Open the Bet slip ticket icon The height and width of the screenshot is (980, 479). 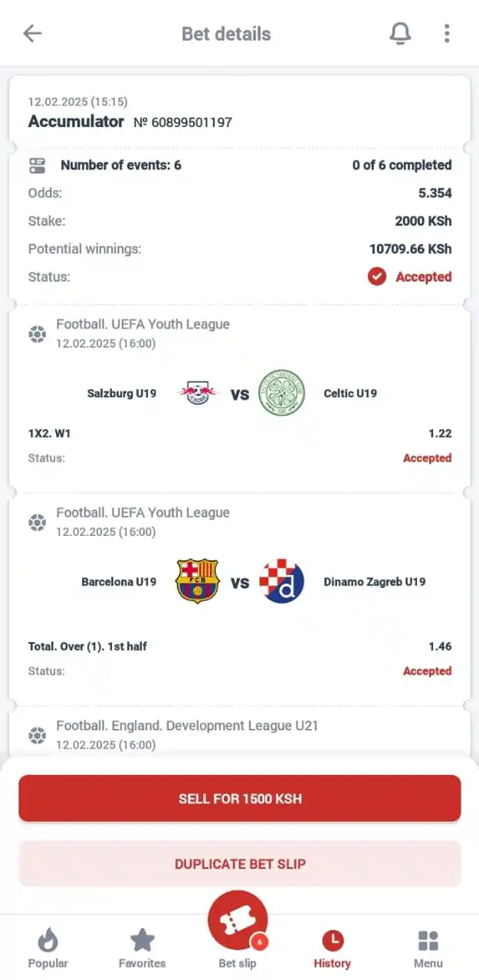(x=238, y=922)
